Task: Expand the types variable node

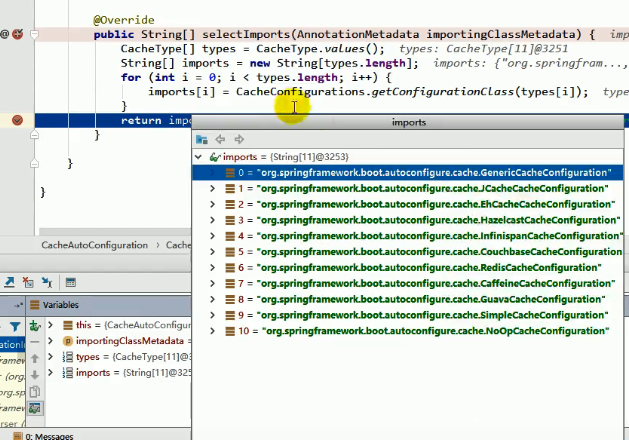Action: point(51,357)
